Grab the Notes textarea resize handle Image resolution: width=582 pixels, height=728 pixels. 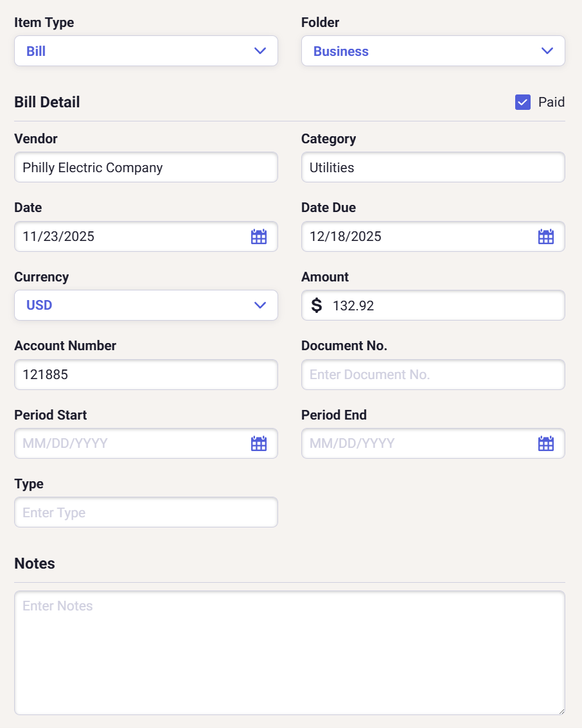[561, 711]
